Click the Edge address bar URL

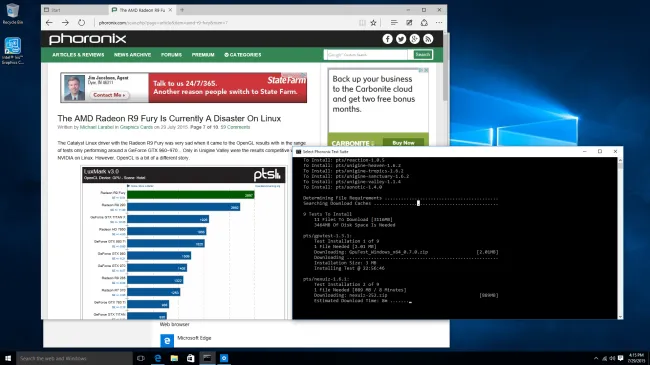click(x=163, y=23)
